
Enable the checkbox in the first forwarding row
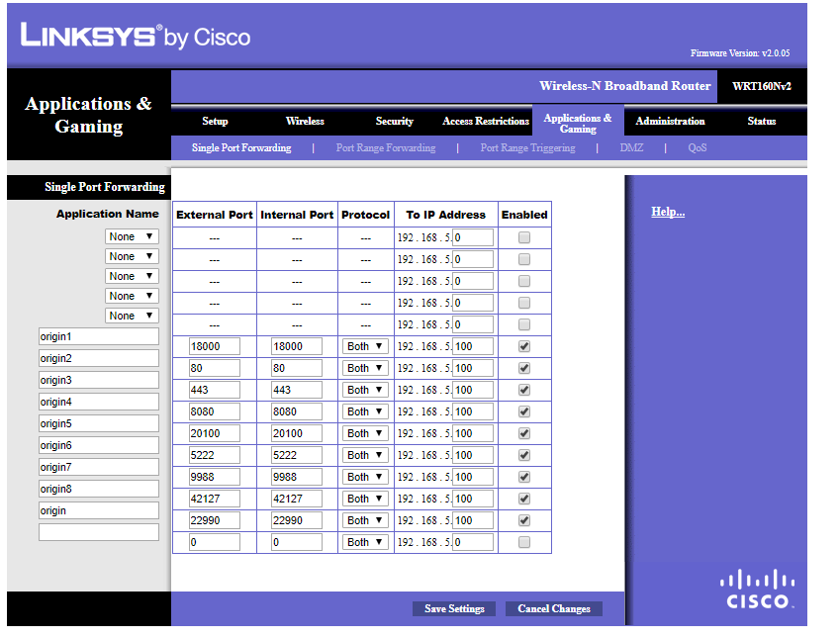(524, 237)
